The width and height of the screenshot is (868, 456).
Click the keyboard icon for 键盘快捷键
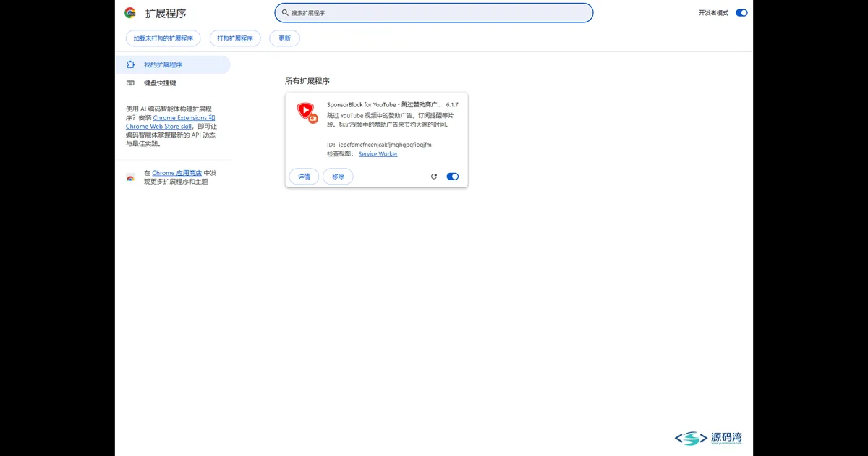(x=130, y=83)
